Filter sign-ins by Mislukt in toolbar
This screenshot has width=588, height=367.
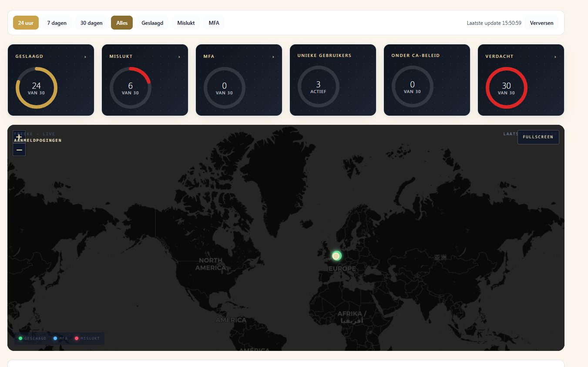tap(186, 23)
